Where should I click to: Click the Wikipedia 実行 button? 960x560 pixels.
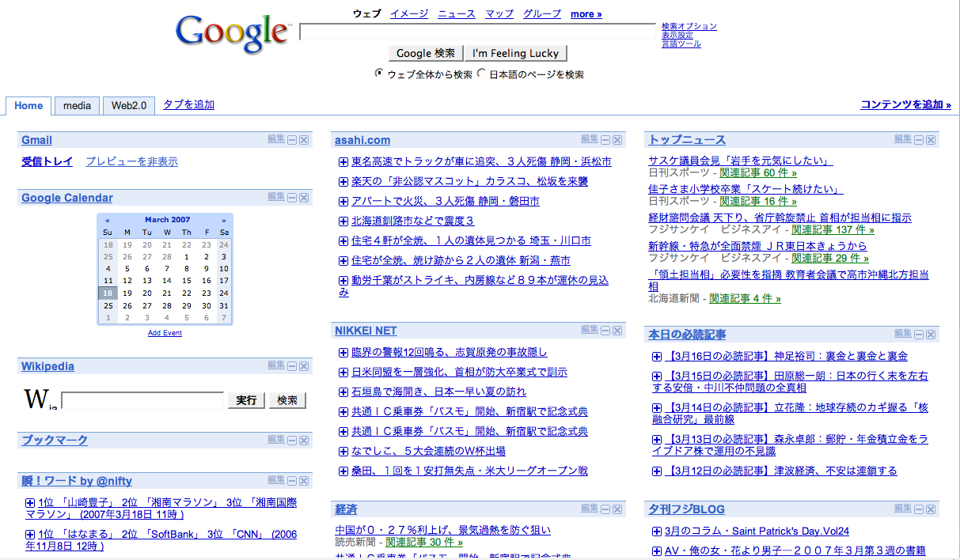tap(246, 400)
